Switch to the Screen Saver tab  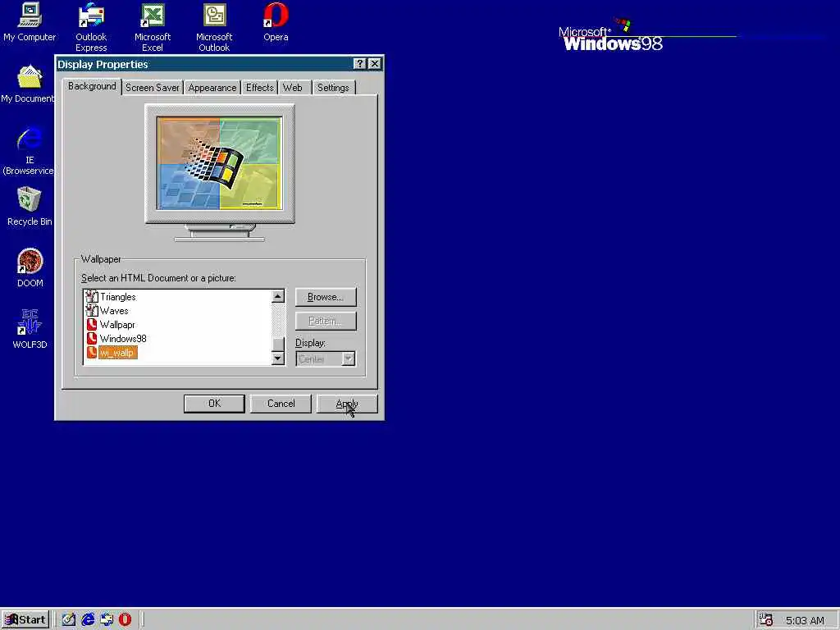(x=152, y=87)
